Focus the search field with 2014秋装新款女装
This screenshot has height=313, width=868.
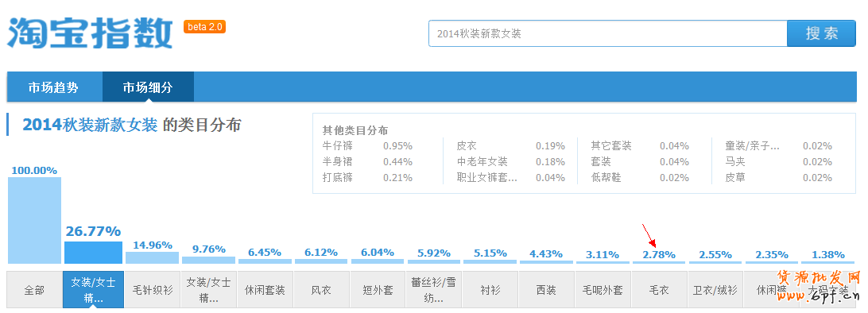point(608,33)
